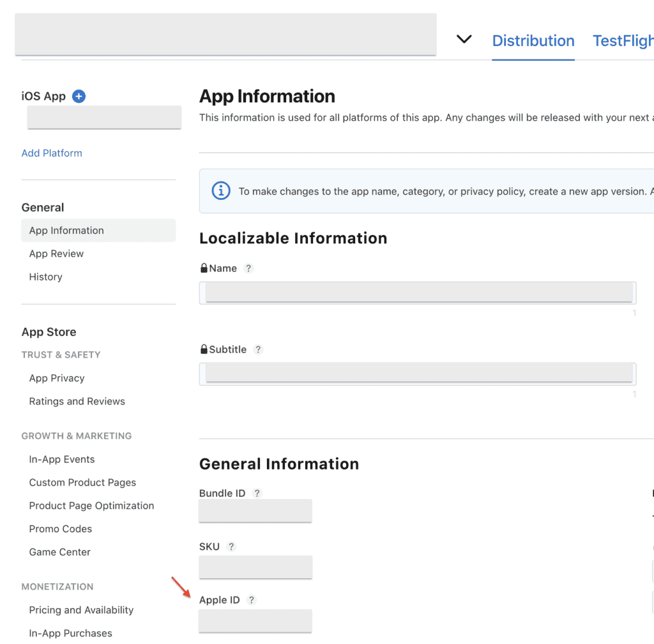654x644 pixels.
Task: Select App Information in the General section
Action: pos(98,230)
